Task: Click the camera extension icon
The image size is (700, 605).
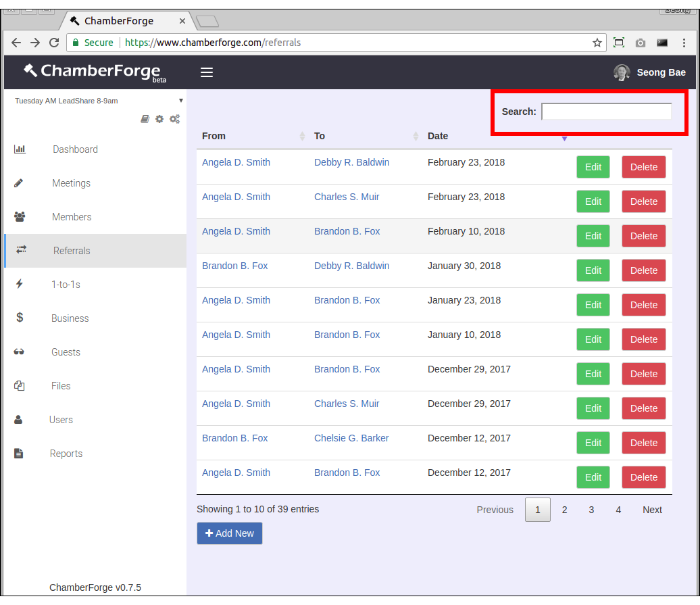Action: pos(641,43)
